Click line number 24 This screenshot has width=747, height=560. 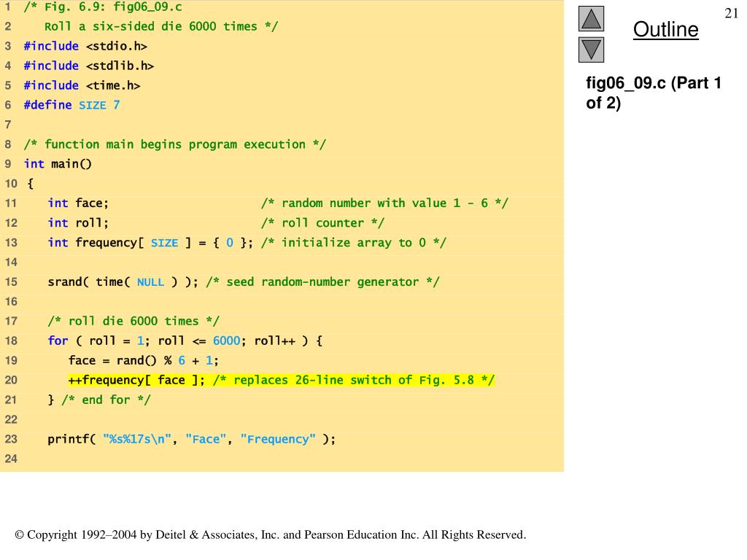tap(11, 459)
